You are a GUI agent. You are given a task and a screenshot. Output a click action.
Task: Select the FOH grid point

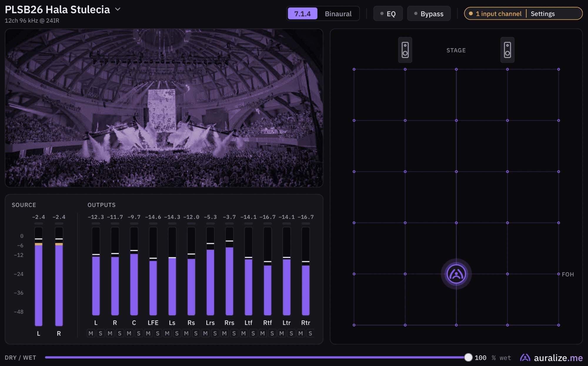(559, 274)
